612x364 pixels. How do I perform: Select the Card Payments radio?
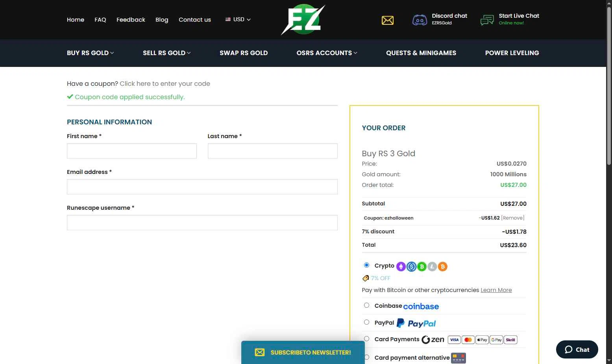366,339
